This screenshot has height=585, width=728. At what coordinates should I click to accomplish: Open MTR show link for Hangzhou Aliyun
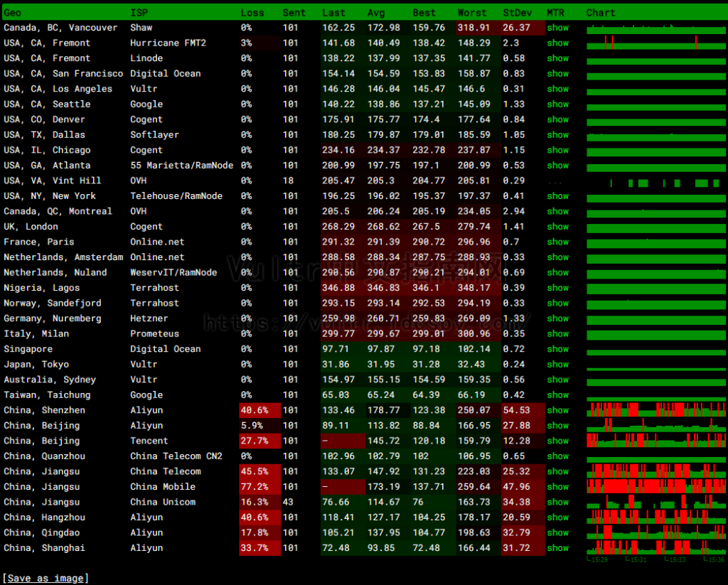pos(557,518)
